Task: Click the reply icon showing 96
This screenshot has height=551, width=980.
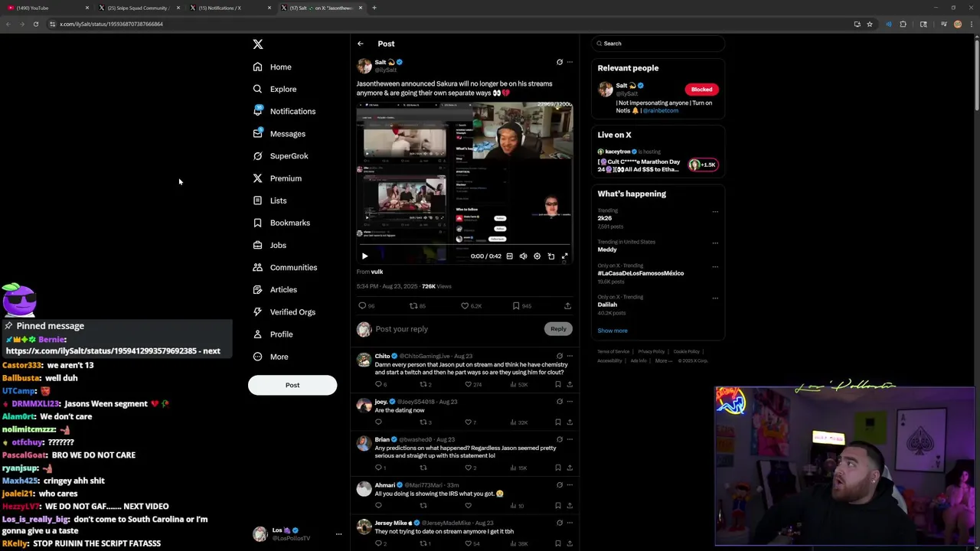Action: click(x=367, y=306)
